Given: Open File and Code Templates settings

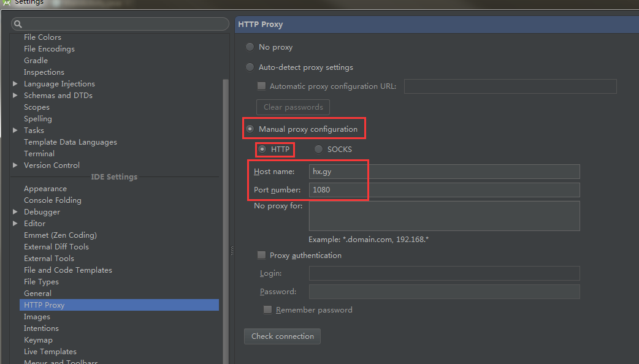Looking at the screenshot, I should 68,270.
